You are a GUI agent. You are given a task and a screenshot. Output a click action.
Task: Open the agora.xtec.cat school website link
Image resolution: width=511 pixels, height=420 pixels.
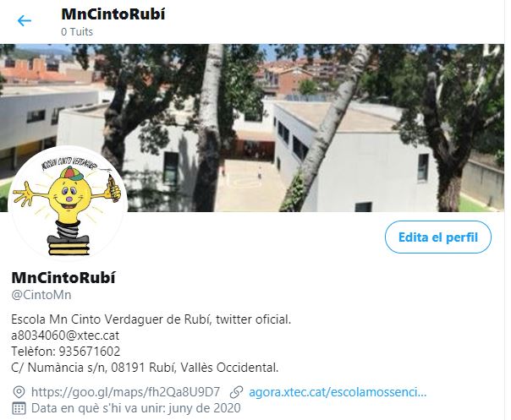[x=338, y=392]
